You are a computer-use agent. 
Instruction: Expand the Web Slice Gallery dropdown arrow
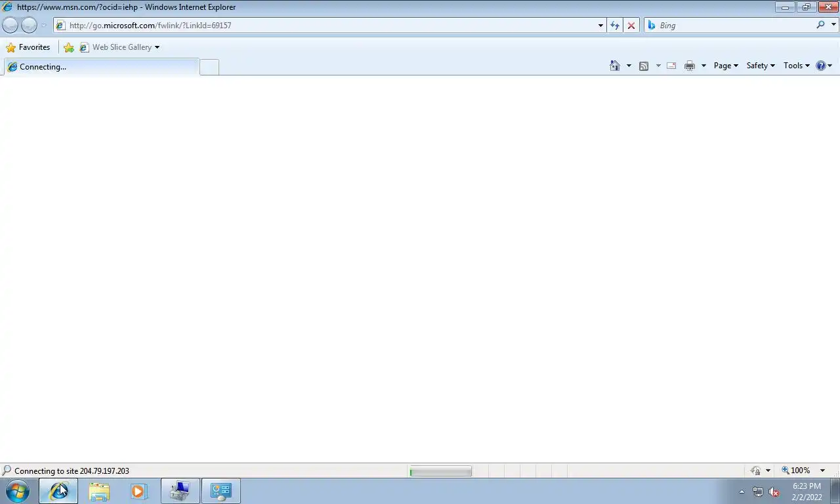pos(157,47)
